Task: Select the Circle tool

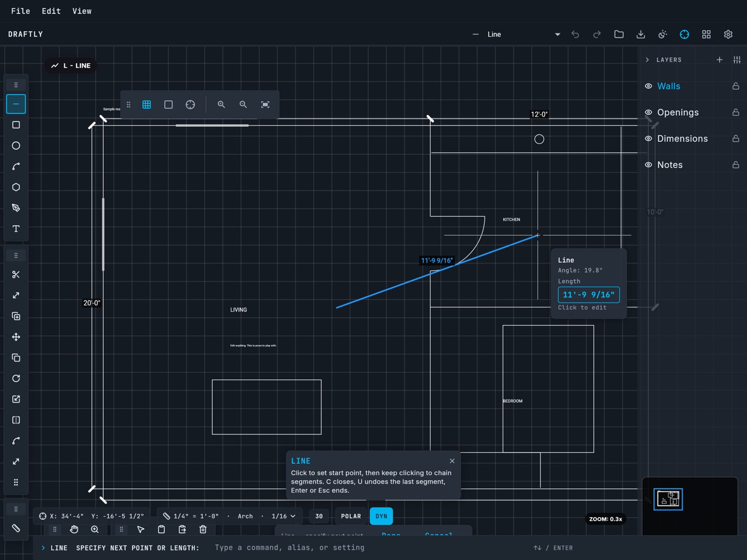Action: click(16, 146)
